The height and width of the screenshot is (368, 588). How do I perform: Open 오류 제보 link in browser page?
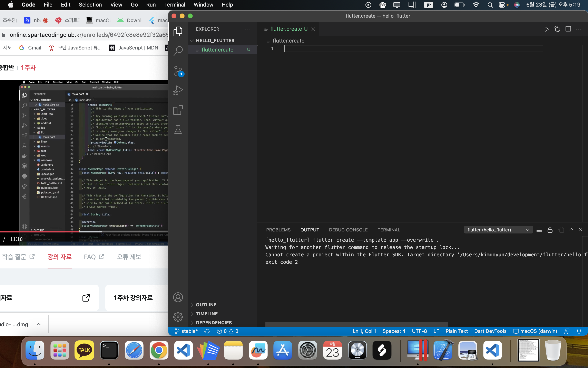click(x=129, y=257)
